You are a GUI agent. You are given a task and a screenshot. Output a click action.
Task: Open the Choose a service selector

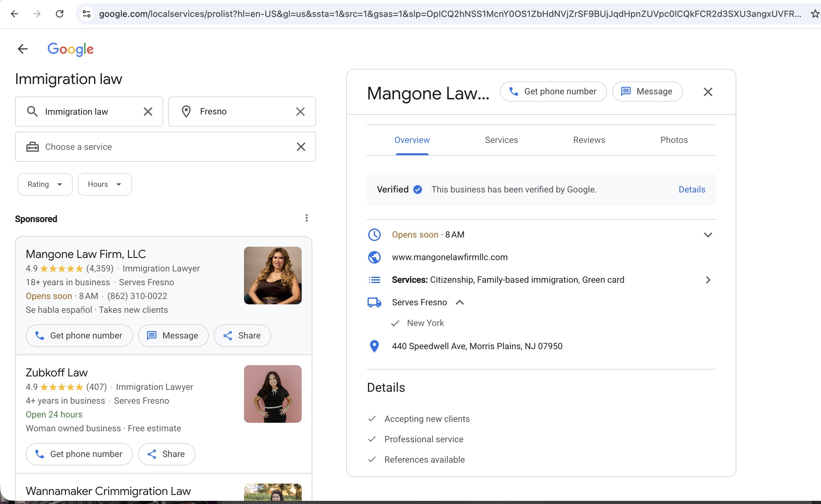(165, 147)
